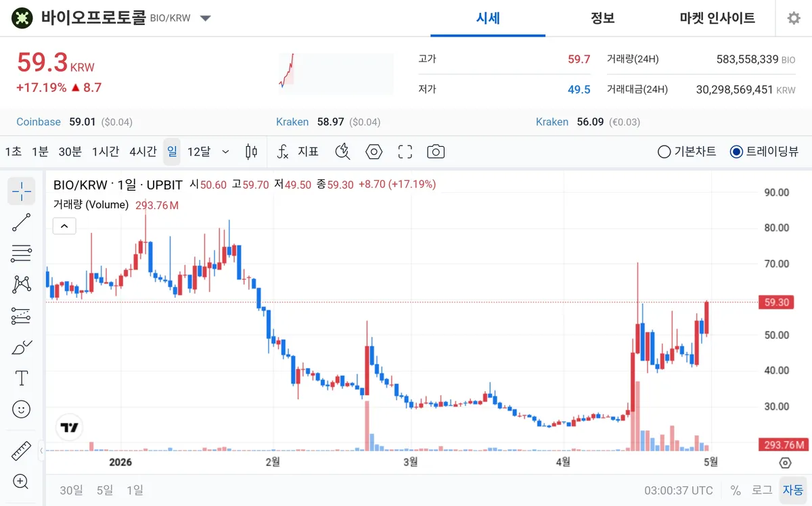
Task: Click the TradingView watermark logo
Action: (x=69, y=427)
